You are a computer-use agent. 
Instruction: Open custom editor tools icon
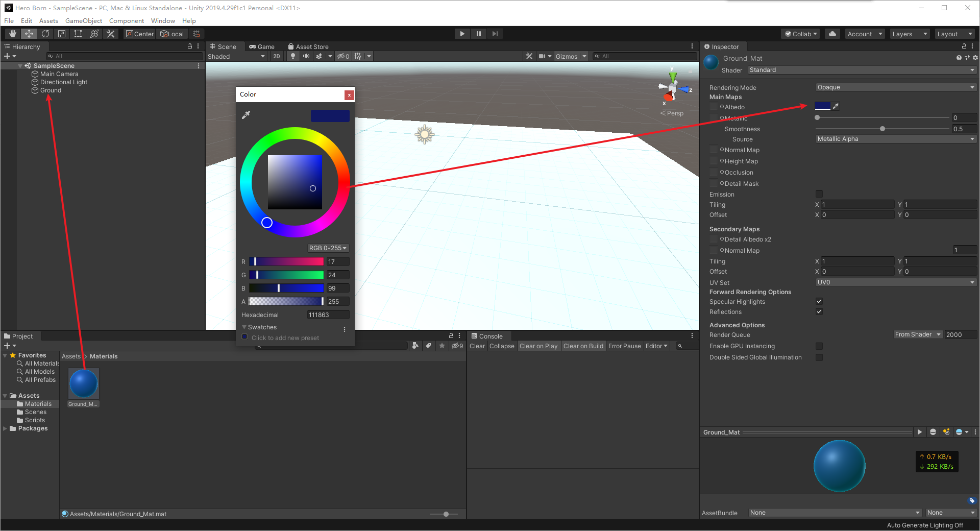[111, 34]
